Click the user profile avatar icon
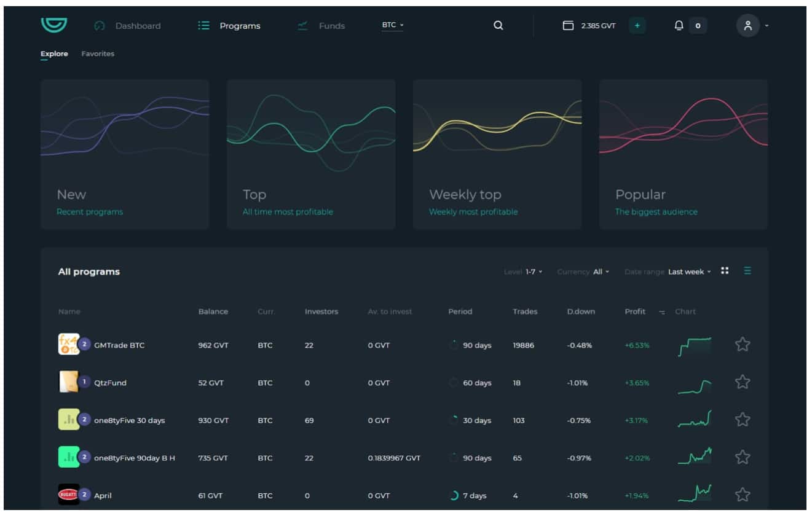812x518 pixels. 747,25
